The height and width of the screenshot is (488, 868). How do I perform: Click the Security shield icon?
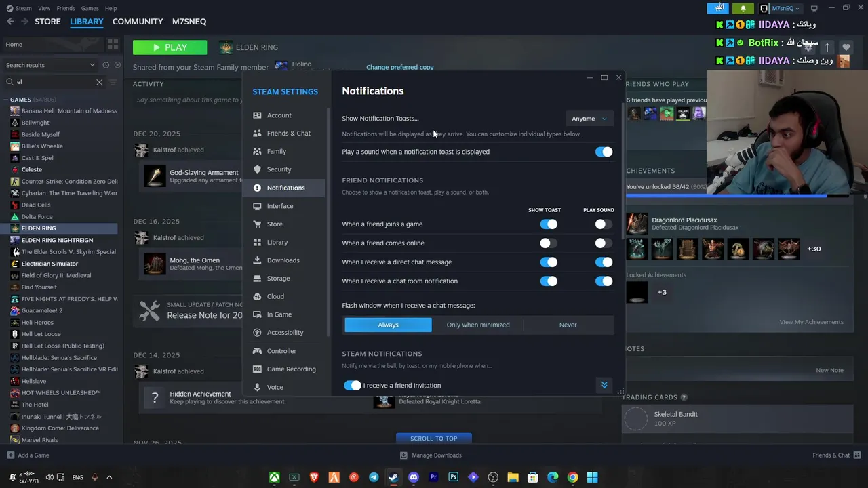pos(257,169)
